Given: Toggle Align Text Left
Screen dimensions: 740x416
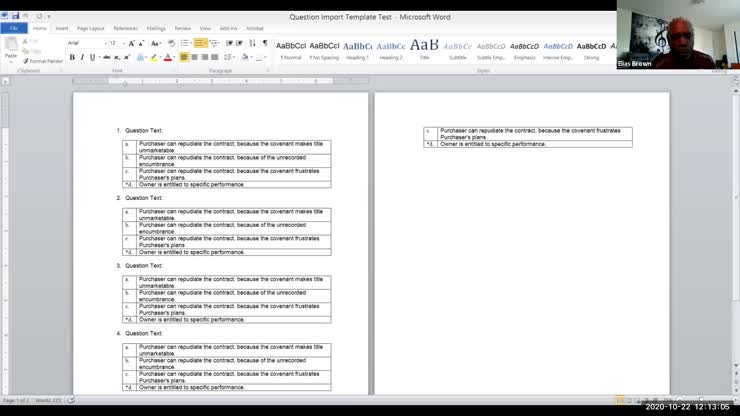Looking at the screenshot, I should click(184, 58).
